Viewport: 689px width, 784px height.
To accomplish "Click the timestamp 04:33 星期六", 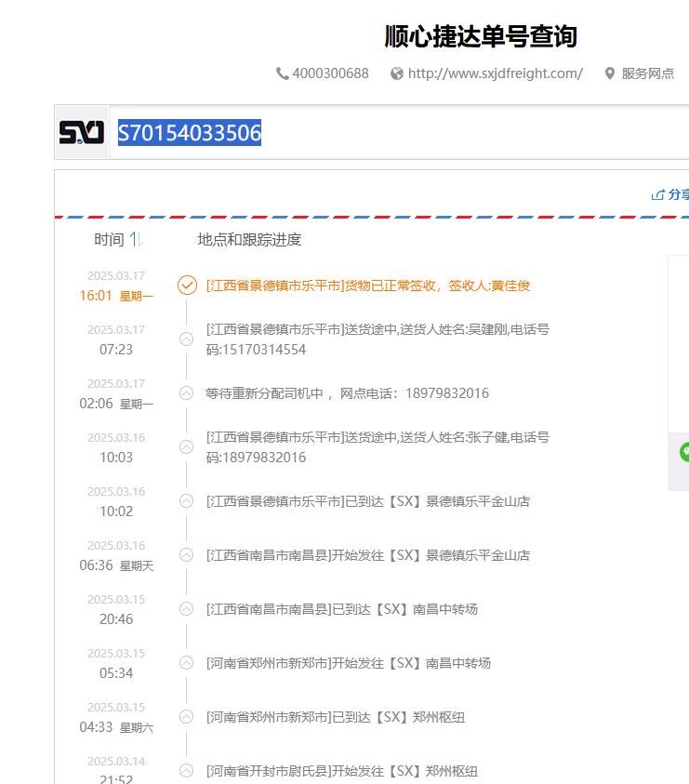I will point(116,727).
